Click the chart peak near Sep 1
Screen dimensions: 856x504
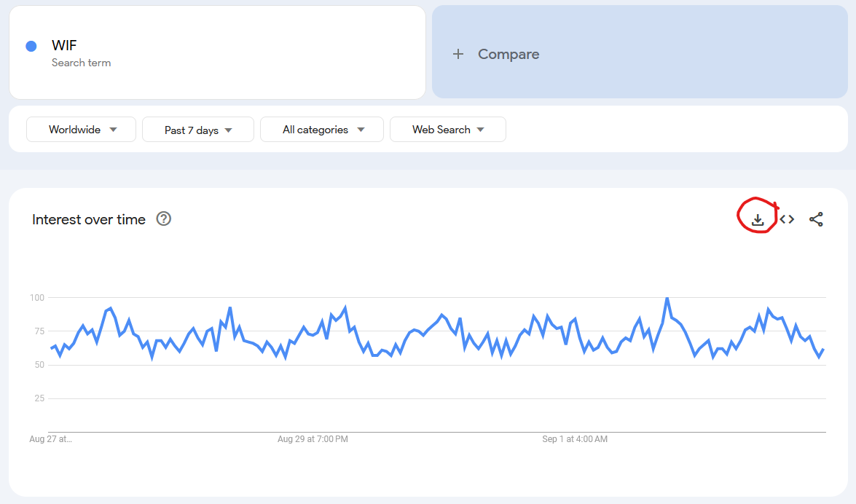667,298
